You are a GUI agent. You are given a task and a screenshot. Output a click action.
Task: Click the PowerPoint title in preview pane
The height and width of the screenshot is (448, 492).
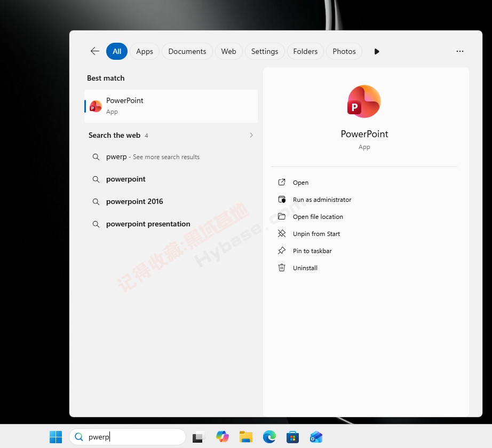[x=364, y=134]
